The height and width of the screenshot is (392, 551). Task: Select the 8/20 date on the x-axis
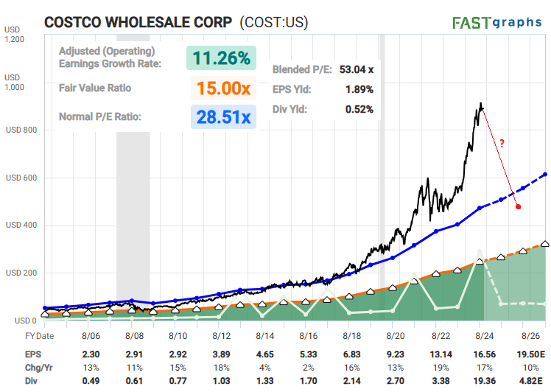coord(393,336)
